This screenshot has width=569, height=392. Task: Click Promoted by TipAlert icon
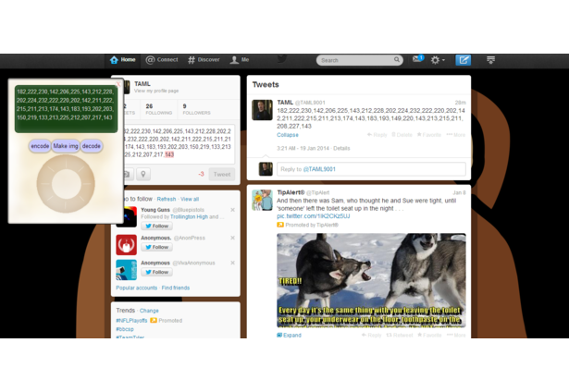pos(280,225)
